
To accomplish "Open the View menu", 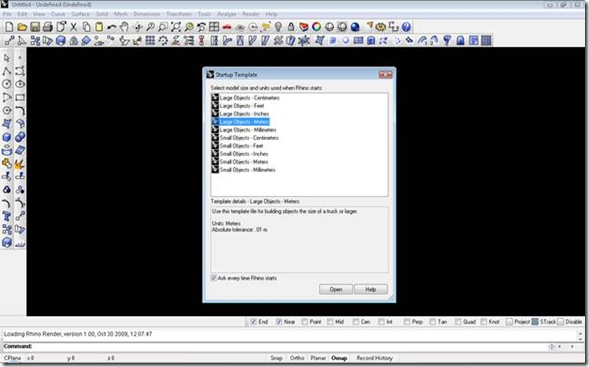I will coord(39,14).
